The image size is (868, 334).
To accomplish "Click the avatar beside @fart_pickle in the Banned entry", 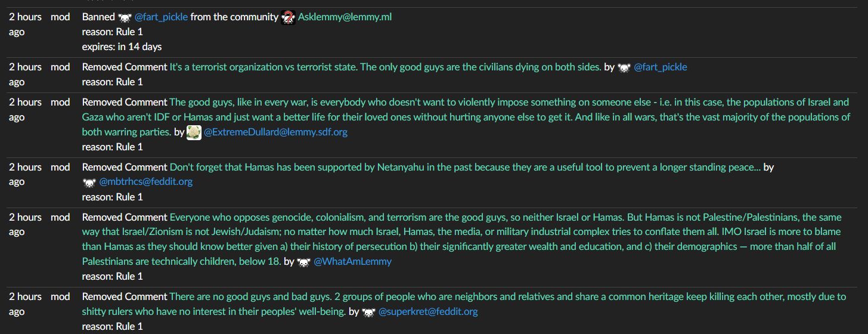I will point(125,17).
